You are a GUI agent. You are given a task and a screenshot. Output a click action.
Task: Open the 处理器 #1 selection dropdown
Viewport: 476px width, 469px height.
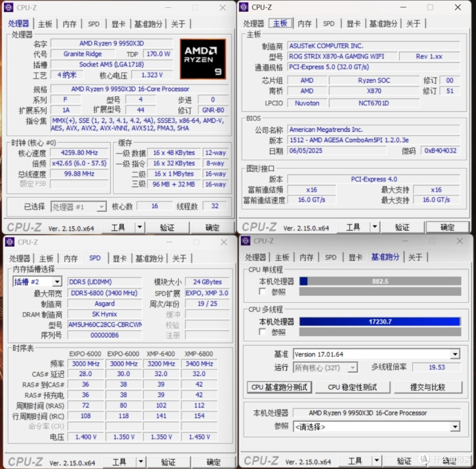78,207
